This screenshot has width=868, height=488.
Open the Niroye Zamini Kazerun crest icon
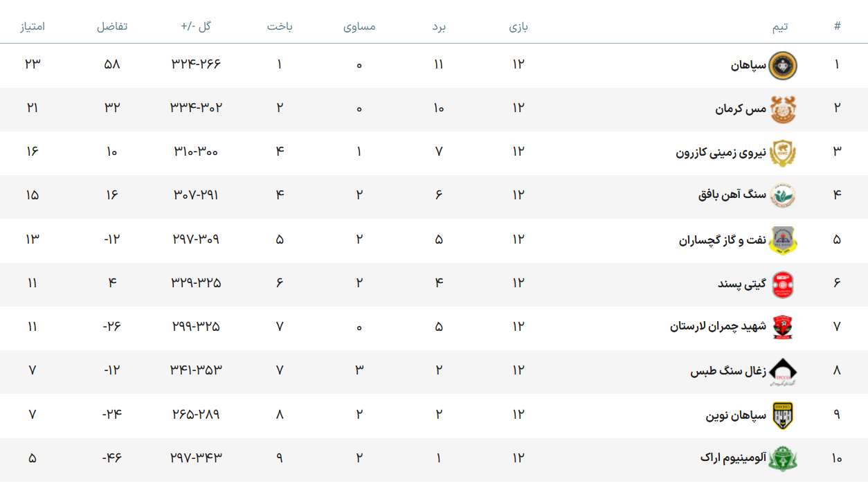784,153
